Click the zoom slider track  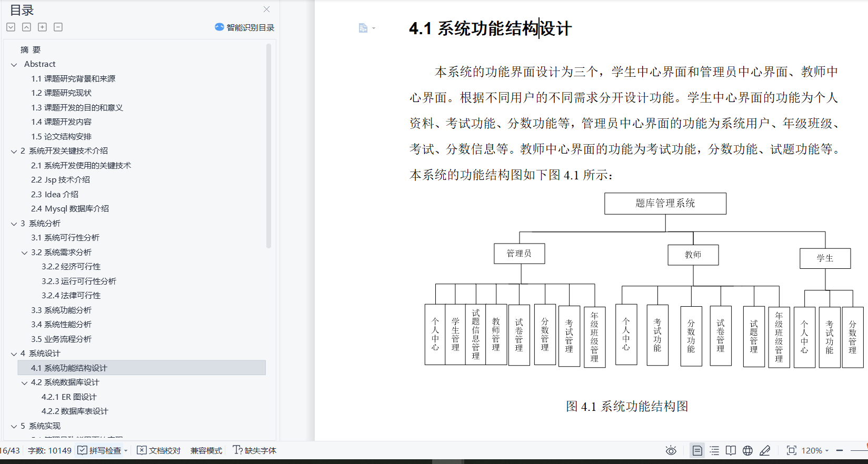point(859,450)
